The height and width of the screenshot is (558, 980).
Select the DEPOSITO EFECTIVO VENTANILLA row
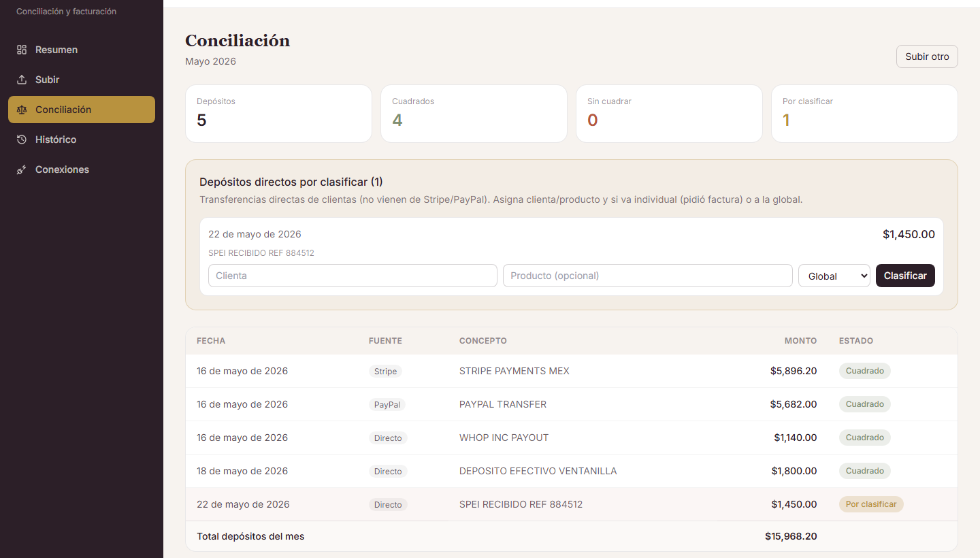(x=572, y=471)
